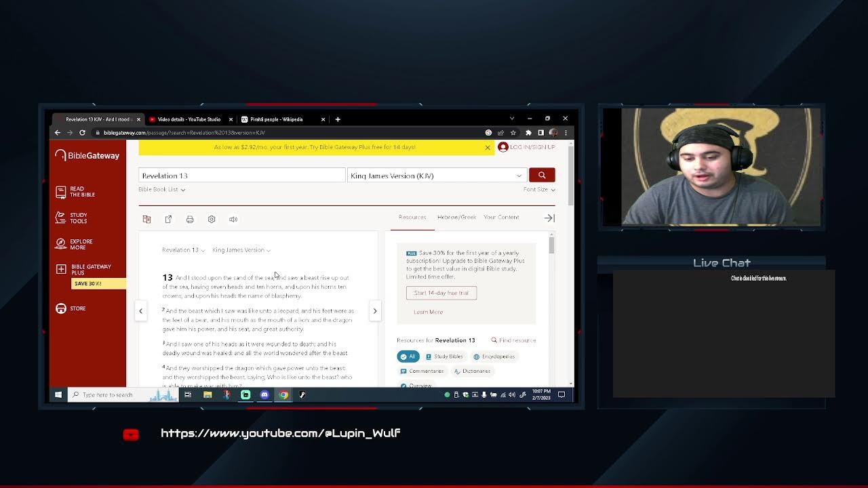Open Explore More sidebar item
This screenshot has width=868, height=488.
tap(75, 244)
